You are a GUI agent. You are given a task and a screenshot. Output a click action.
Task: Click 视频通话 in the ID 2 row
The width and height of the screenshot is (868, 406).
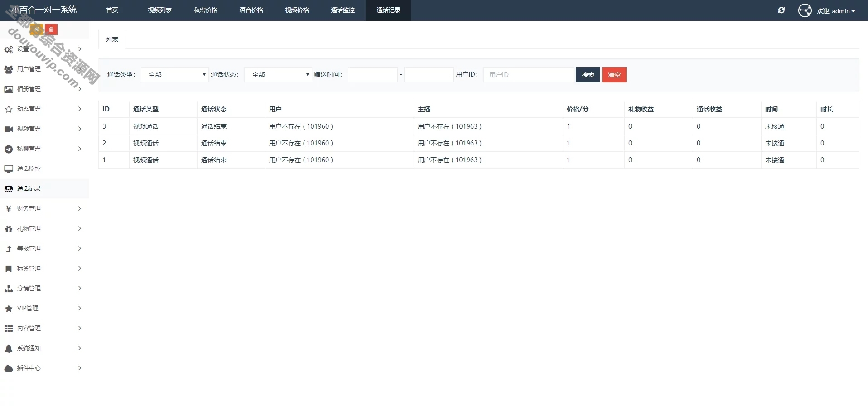click(x=146, y=143)
